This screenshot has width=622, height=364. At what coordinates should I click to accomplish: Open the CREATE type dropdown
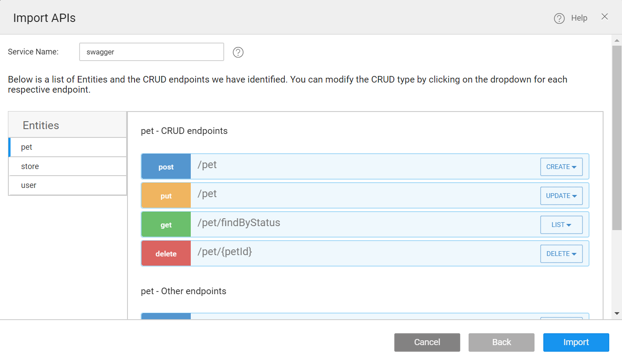tap(561, 167)
